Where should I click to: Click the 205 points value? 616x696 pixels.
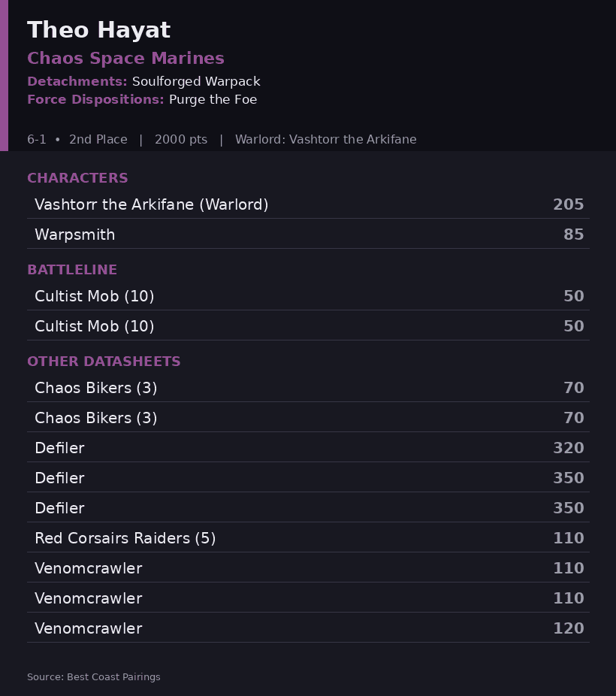point(569,204)
